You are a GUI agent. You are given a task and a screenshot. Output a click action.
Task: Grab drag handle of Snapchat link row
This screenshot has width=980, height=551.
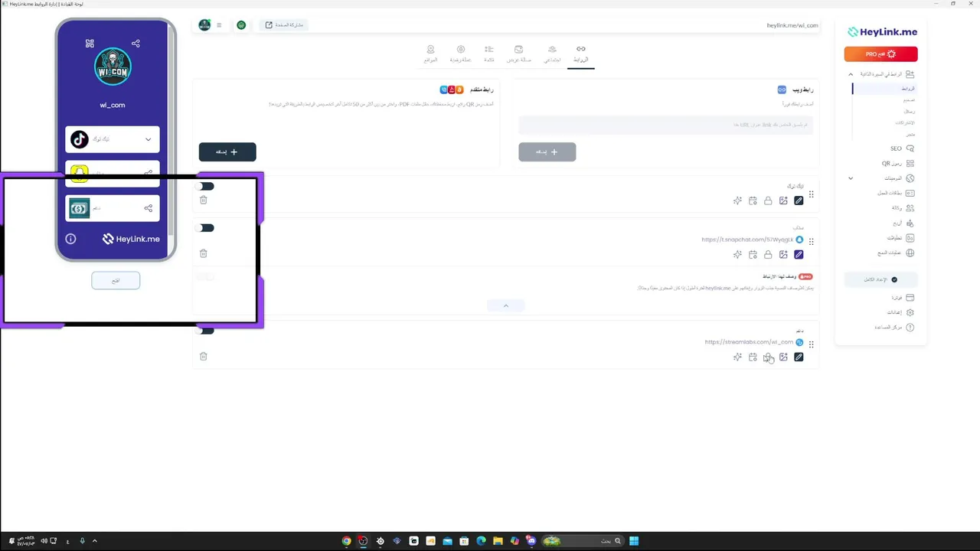pyautogui.click(x=812, y=242)
